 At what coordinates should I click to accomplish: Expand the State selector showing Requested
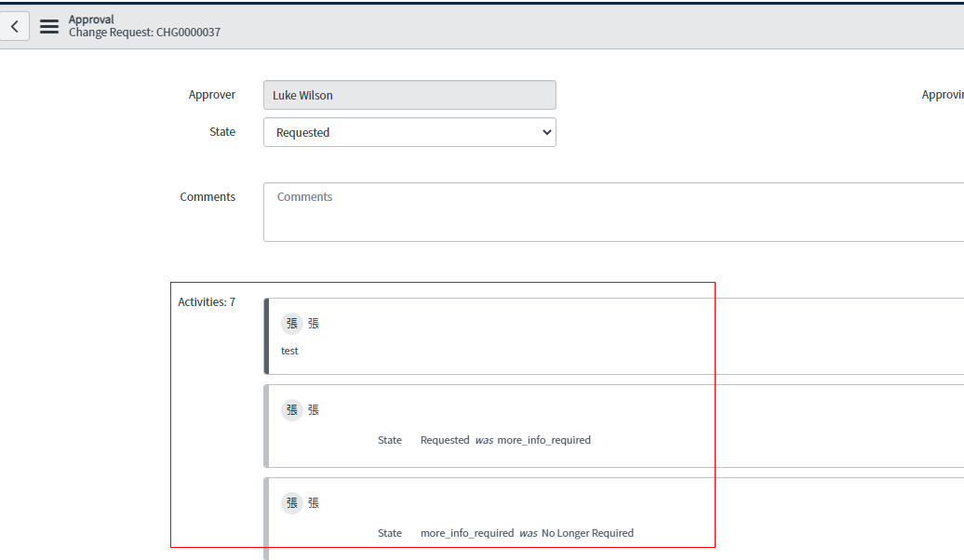pos(409,132)
